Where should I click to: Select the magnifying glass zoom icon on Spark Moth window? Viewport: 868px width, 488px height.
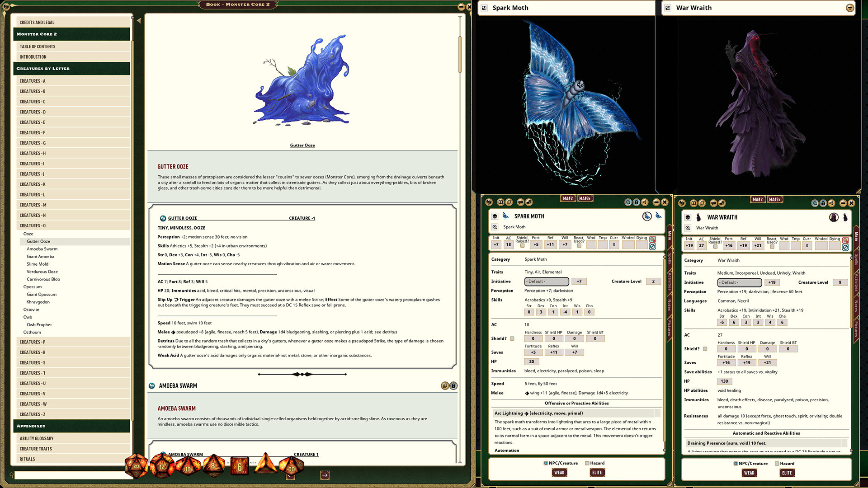(x=628, y=202)
